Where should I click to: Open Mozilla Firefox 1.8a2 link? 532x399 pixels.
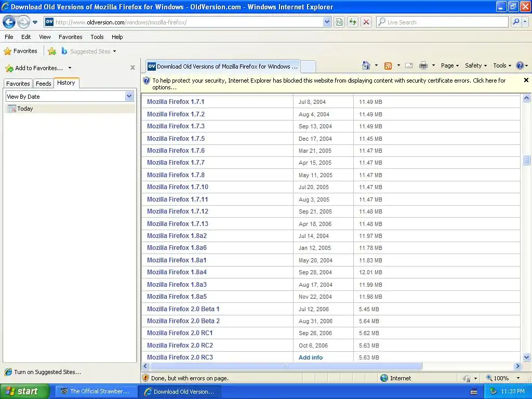(x=177, y=236)
